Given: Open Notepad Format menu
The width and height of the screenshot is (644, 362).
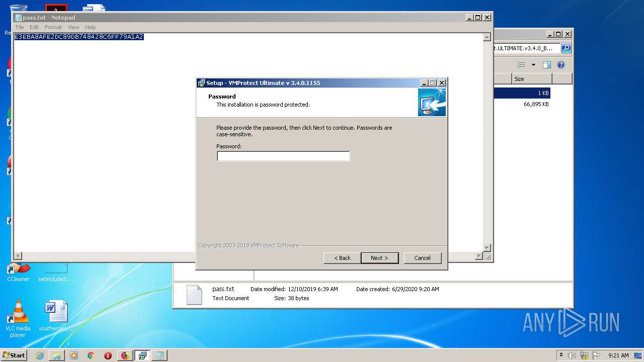Looking at the screenshot, I should point(53,27).
